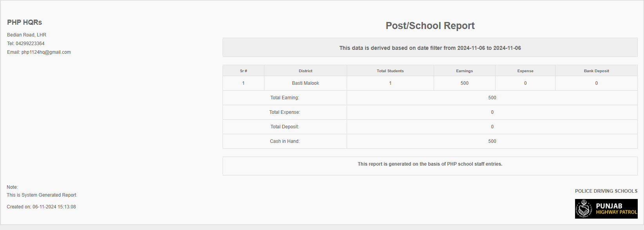
Task: Click the Total Earning row label
Action: (284, 98)
